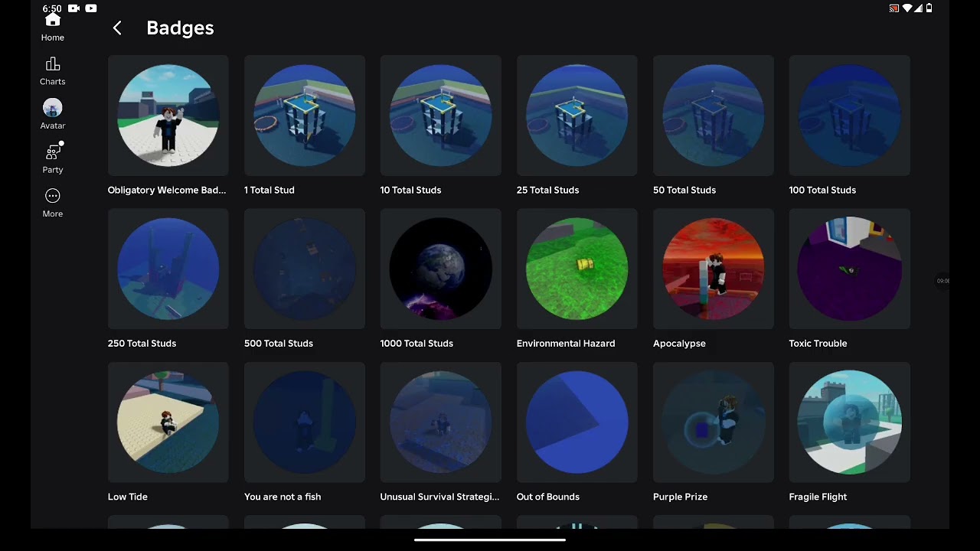The image size is (980, 551).
Task: Select the 250 Total Studs badge image
Action: pyautogui.click(x=168, y=269)
